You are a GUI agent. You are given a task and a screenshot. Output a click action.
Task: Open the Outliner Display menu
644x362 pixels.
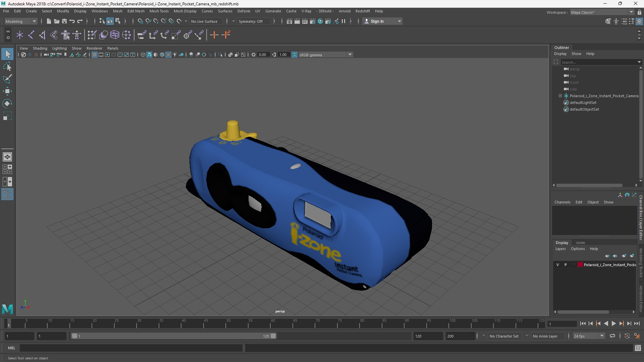click(x=560, y=54)
